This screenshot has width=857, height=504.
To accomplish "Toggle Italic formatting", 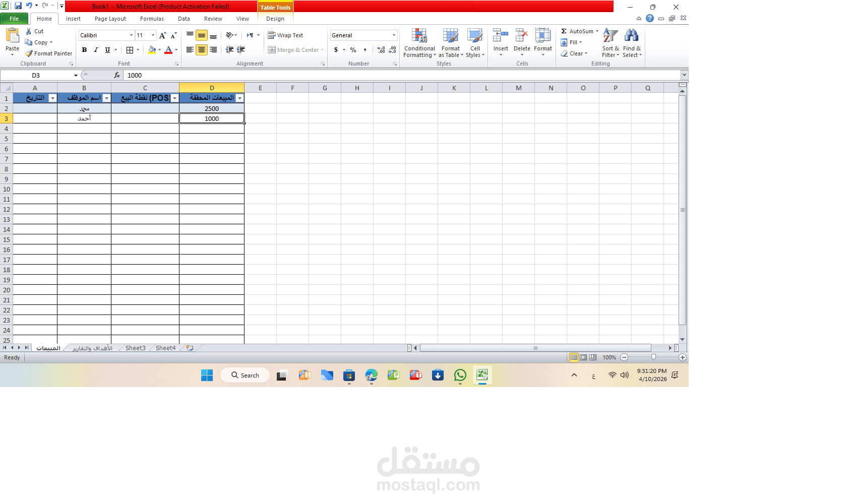I will 96,50.
